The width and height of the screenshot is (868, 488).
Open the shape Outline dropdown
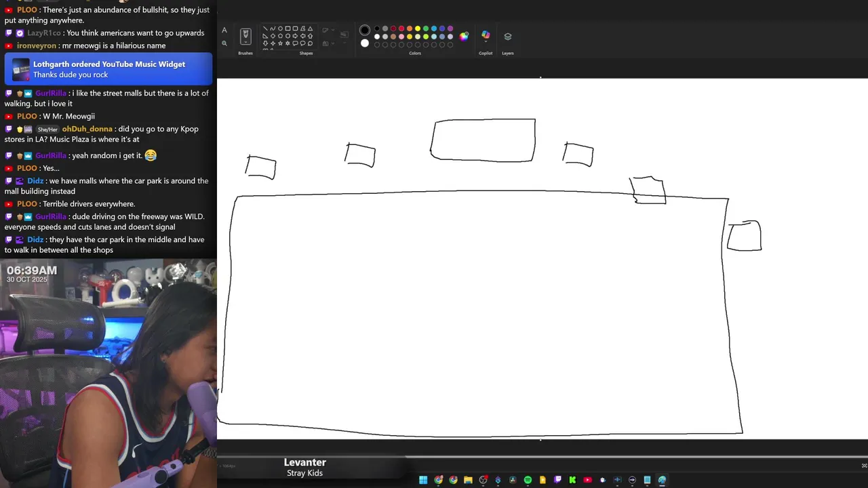(328, 30)
